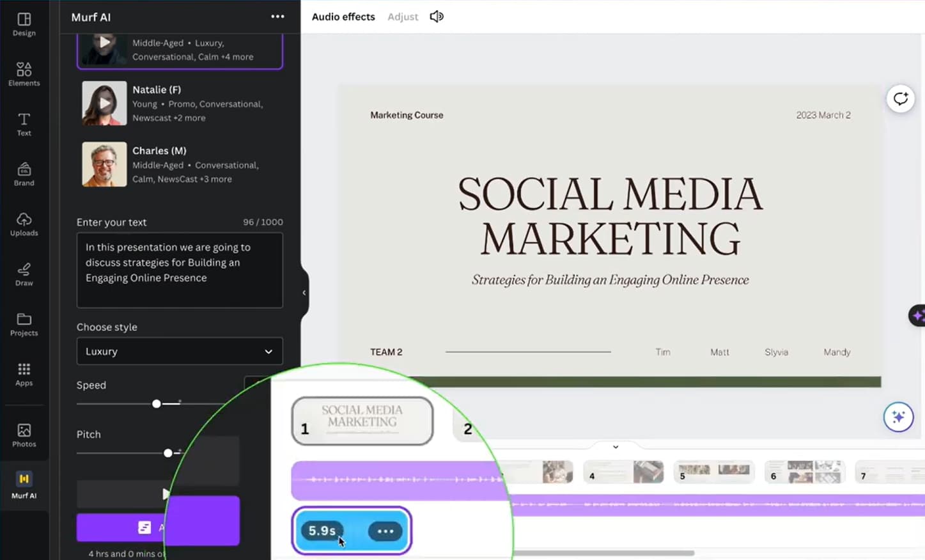Select page 4 thumbnail in timeline
The width and height of the screenshot is (925, 560).
[623, 472]
